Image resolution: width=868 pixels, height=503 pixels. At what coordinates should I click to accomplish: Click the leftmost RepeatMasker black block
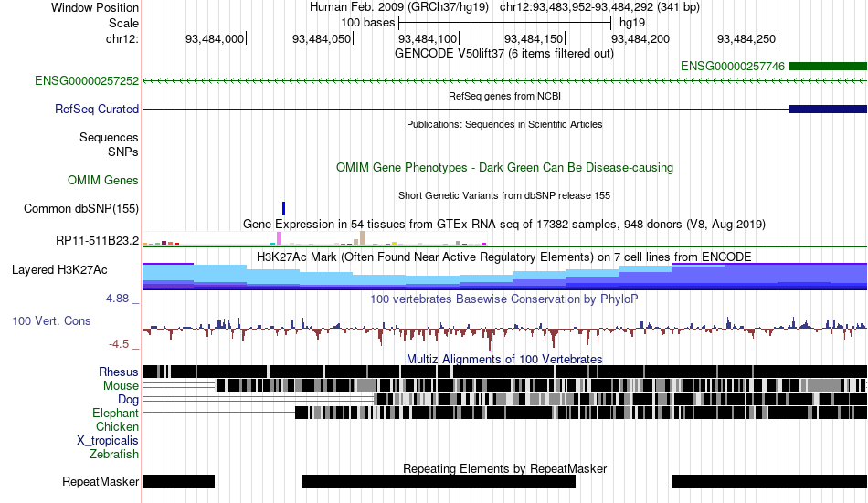coord(178,481)
